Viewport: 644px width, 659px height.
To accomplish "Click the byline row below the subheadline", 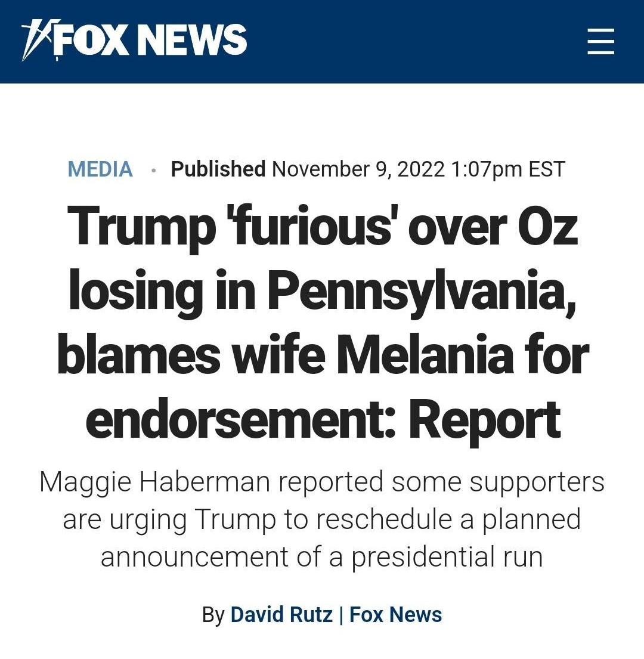I will (322, 614).
